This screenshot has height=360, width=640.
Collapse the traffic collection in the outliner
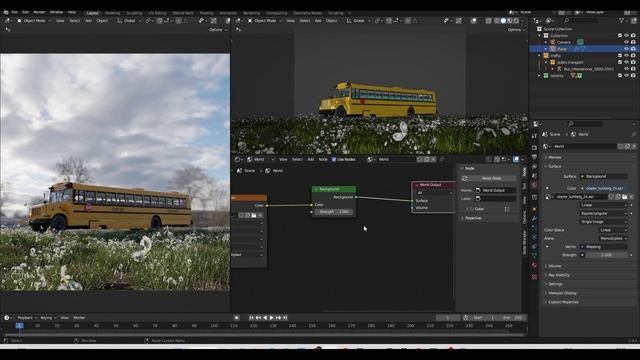tap(540, 56)
